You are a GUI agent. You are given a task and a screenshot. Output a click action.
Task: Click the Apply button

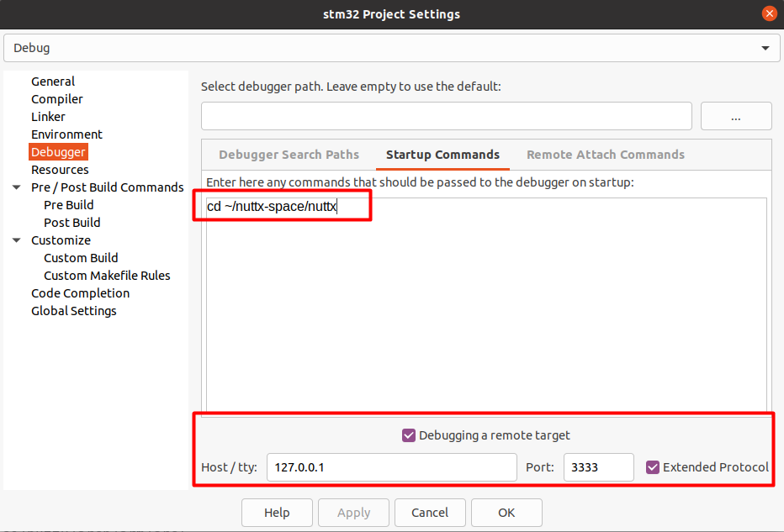pyautogui.click(x=353, y=513)
